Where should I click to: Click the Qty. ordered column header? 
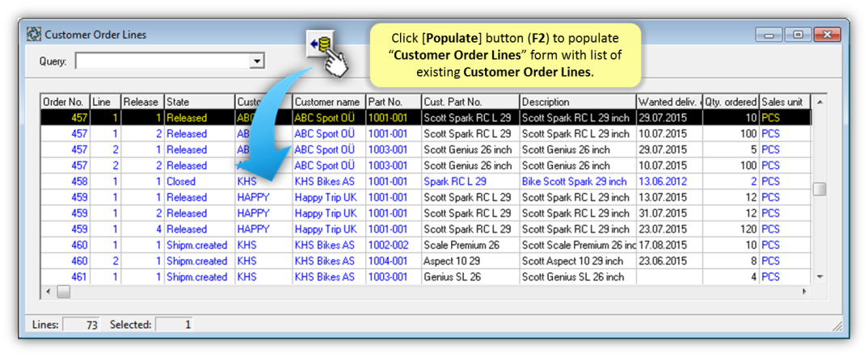point(731,102)
